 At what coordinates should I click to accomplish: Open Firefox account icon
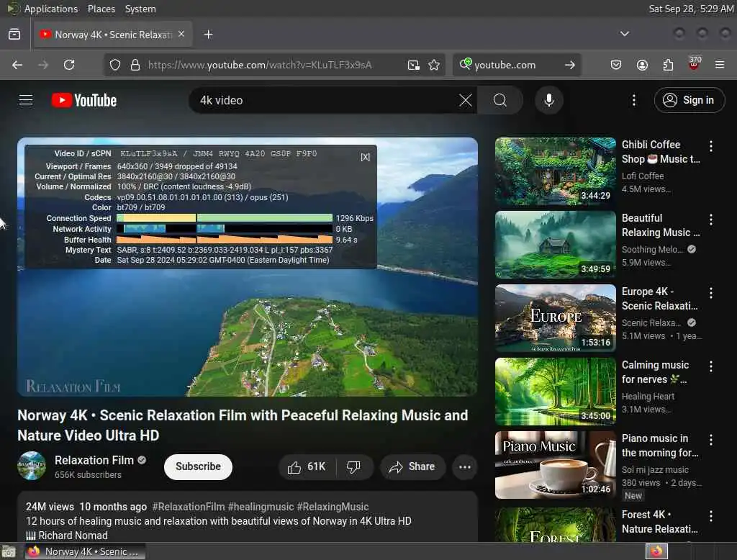click(642, 65)
